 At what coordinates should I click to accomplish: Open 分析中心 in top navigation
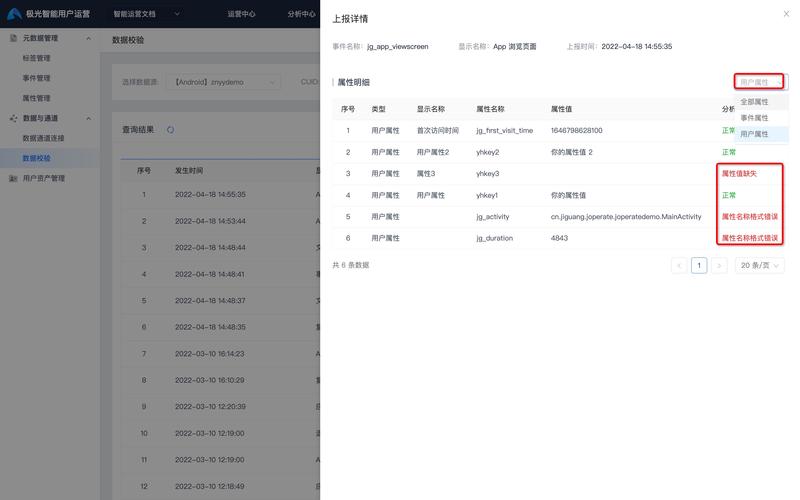click(302, 14)
